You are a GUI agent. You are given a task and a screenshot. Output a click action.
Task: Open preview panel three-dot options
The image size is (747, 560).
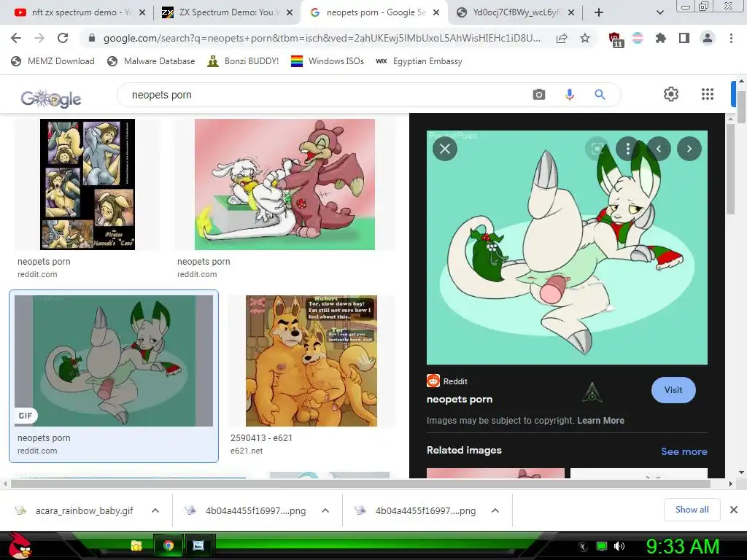point(628,149)
